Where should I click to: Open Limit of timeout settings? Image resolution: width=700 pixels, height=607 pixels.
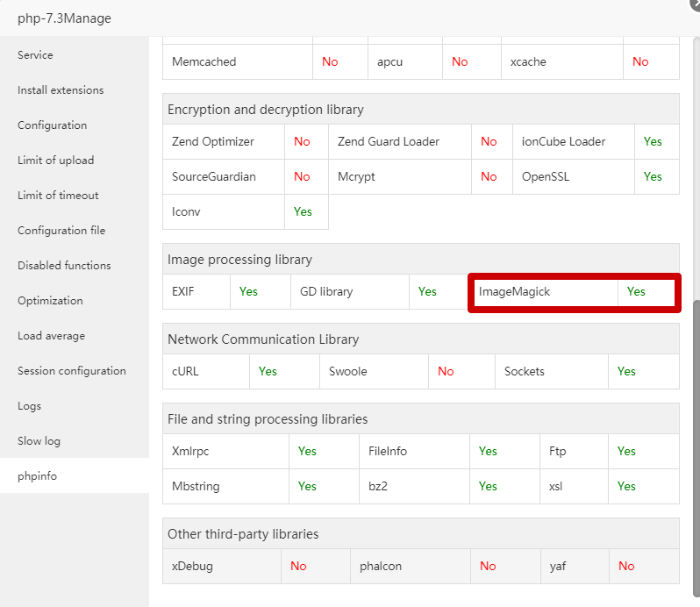pyautogui.click(x=58, y=196)
